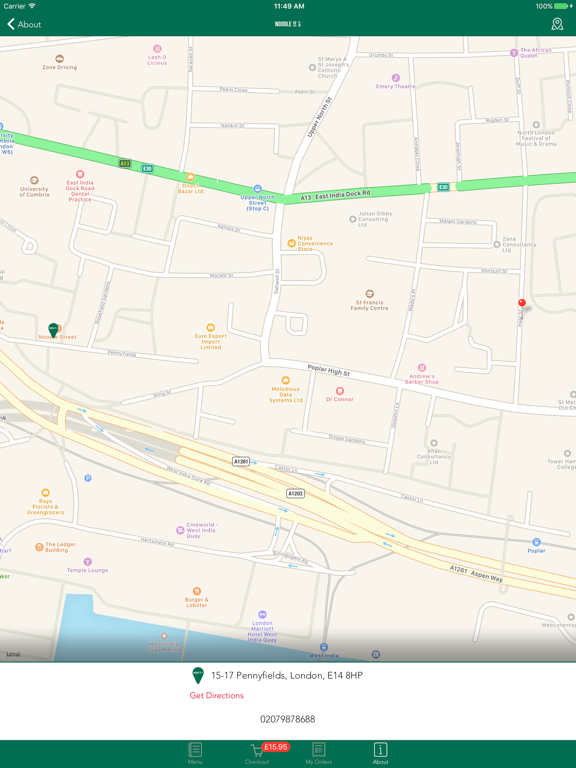The width and height of the screenshot is (576, 768).
Task: Tap the Dr Connor map icon
Action: 339,391
